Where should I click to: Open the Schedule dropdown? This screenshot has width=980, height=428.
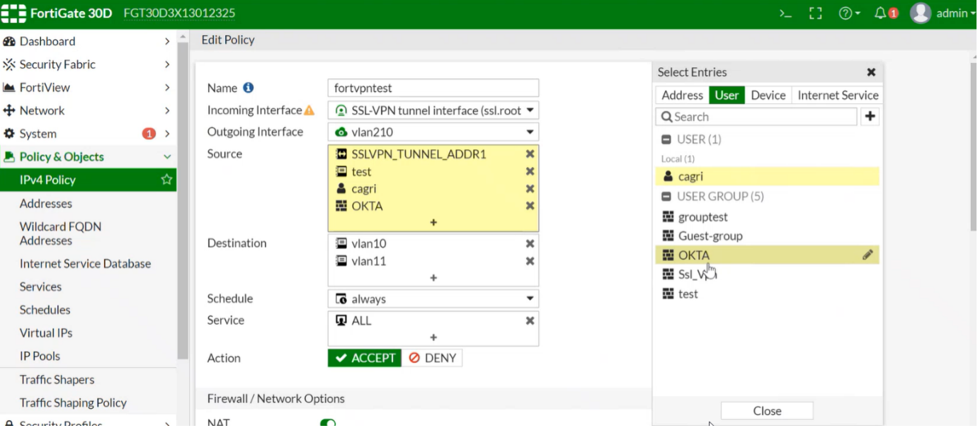coord(433,299)
